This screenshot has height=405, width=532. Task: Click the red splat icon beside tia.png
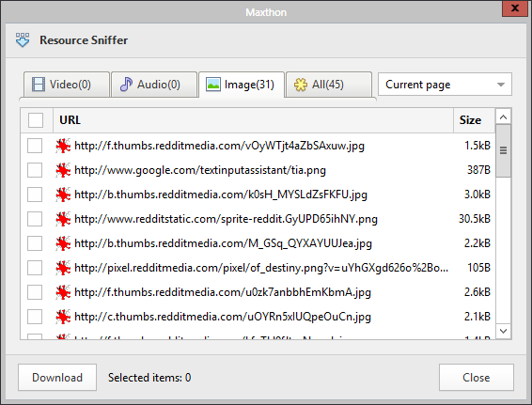click(x=63, y=170)
